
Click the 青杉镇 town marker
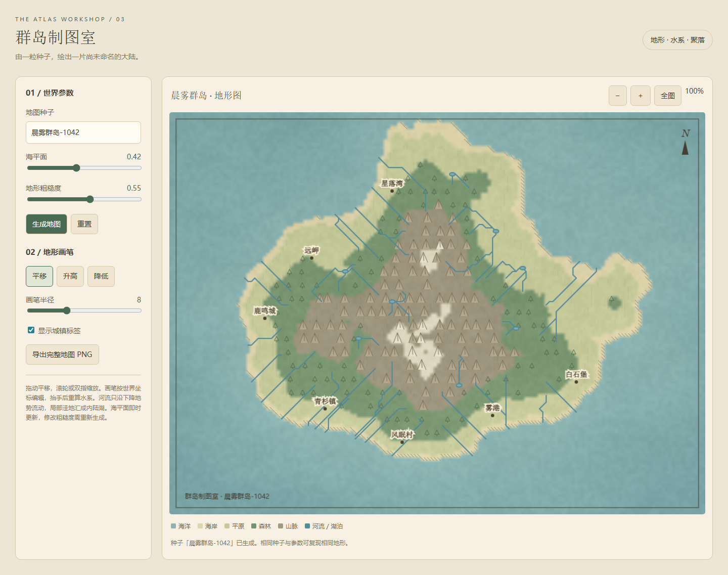tap(325, 409)
